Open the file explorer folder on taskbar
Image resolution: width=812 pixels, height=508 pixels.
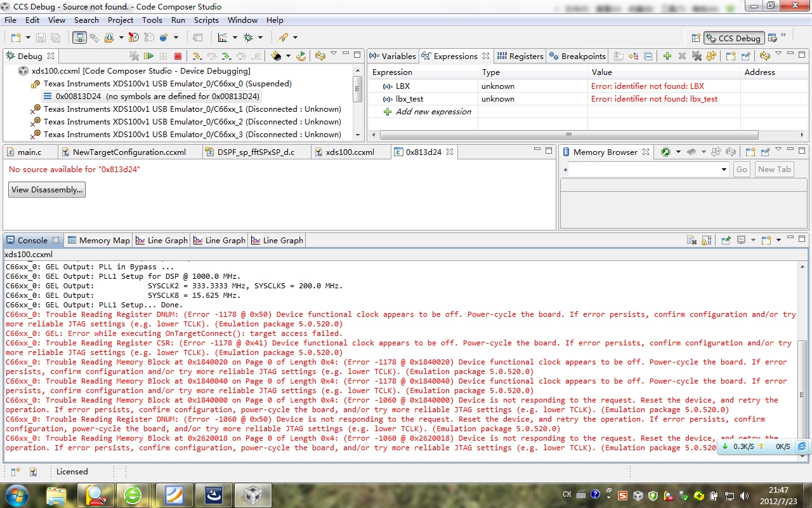tap(56, 494)
